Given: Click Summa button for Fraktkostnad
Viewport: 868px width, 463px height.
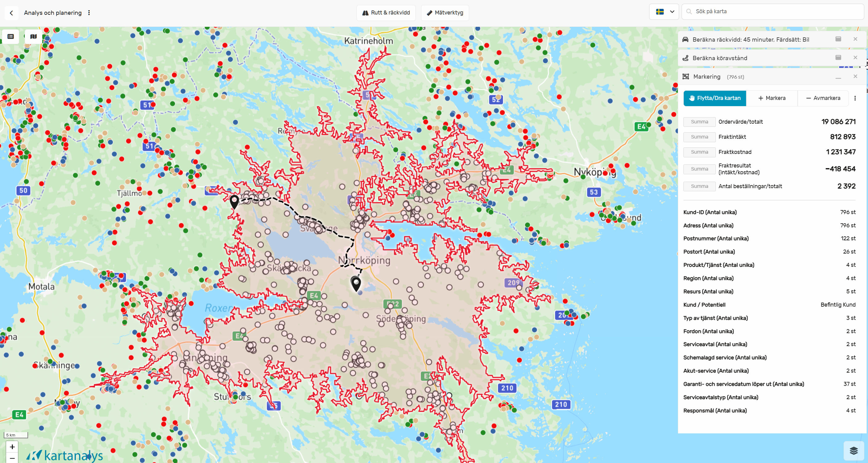Looking at the screenshot, I should (699, 152).
